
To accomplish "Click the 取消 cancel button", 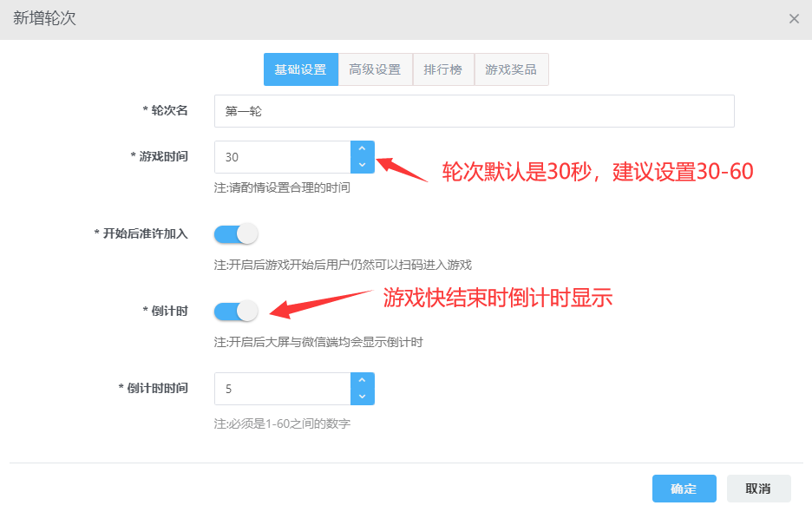I will 758,489.
